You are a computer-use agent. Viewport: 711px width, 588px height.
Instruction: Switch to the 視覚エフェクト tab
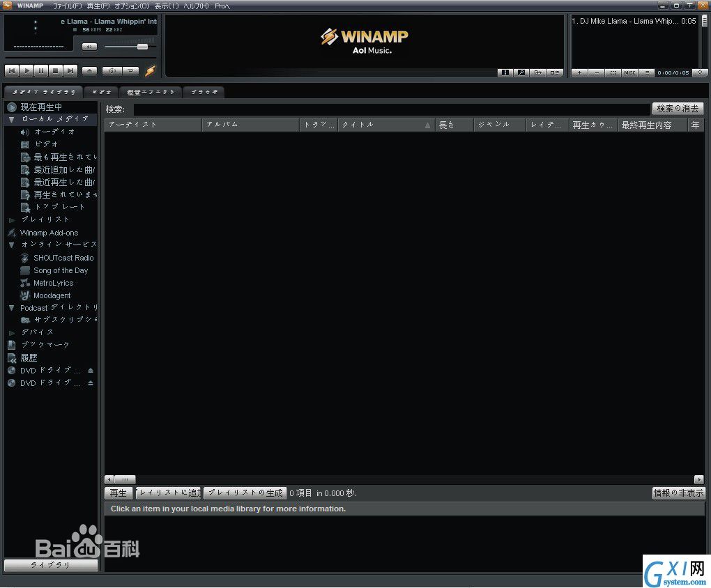(151, 92)
